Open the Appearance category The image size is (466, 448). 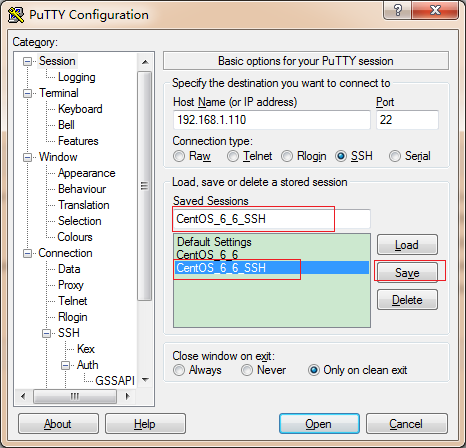coord(86,173)
